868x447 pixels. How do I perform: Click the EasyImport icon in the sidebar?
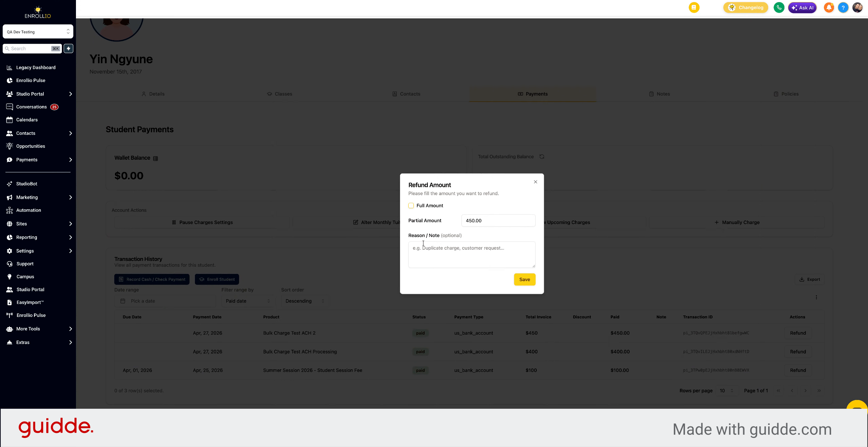click(x=10, y=302)
